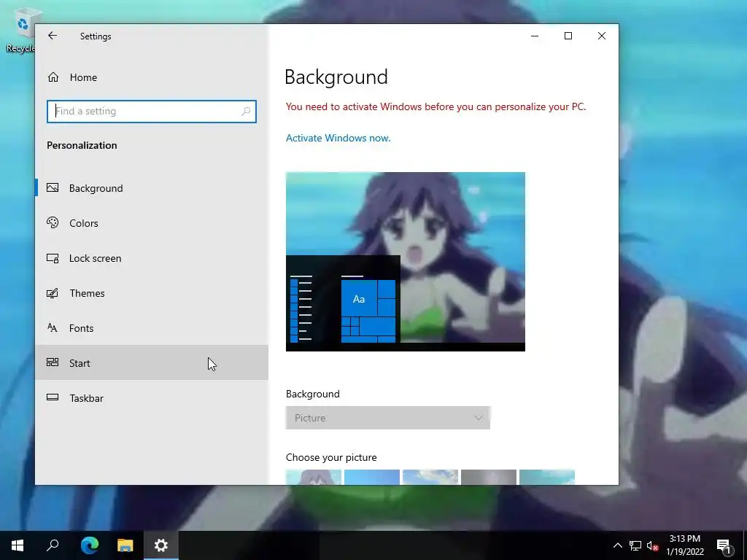
Task: Follow the Activate Windows now link
Action: [x=338, y=138]
